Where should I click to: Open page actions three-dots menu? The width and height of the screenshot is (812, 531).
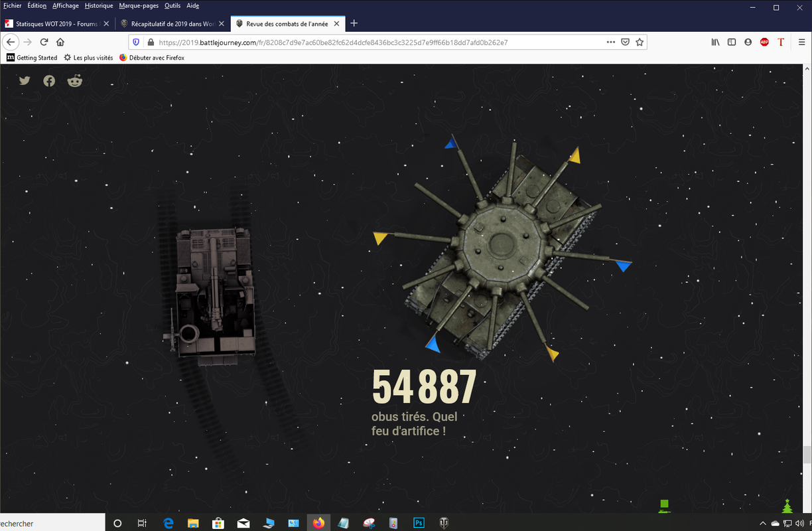(x=611, y=42)
